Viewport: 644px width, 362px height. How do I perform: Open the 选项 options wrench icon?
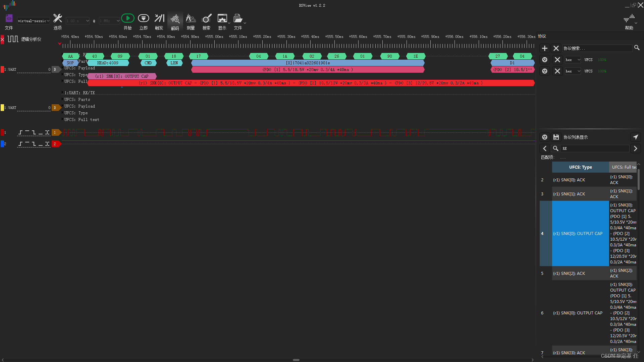[x=58, y=18]
